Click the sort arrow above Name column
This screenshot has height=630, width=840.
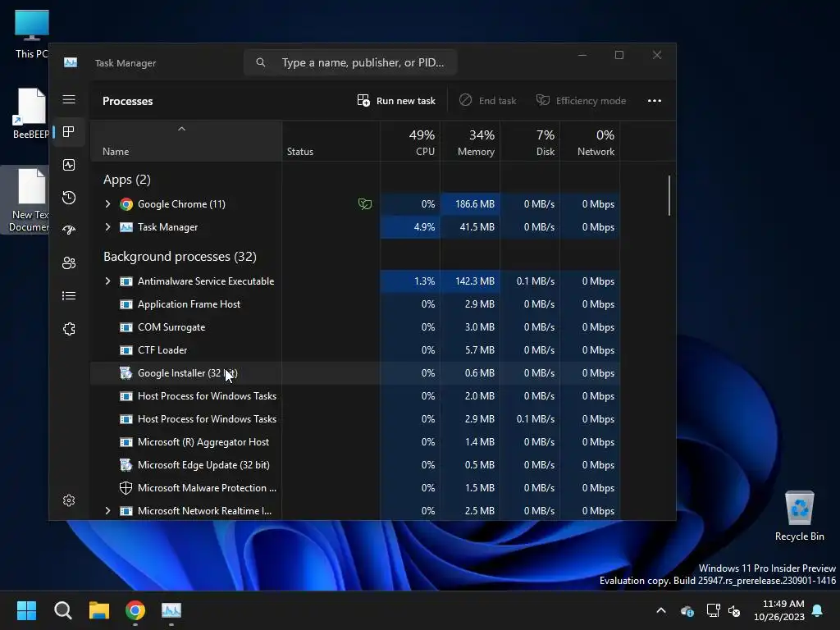(x=181, y=129)
